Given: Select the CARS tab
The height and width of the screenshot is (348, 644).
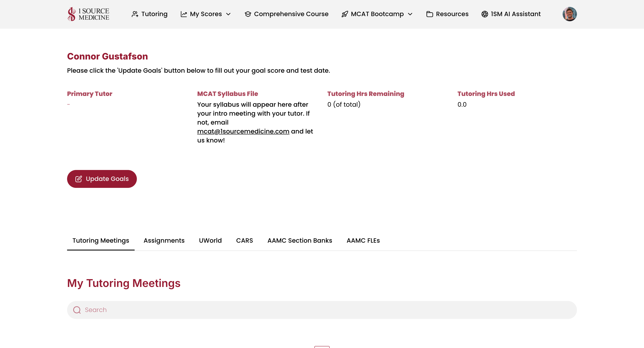Looking at the screenshot, I should pyautogui.click(x=244, y=240).
